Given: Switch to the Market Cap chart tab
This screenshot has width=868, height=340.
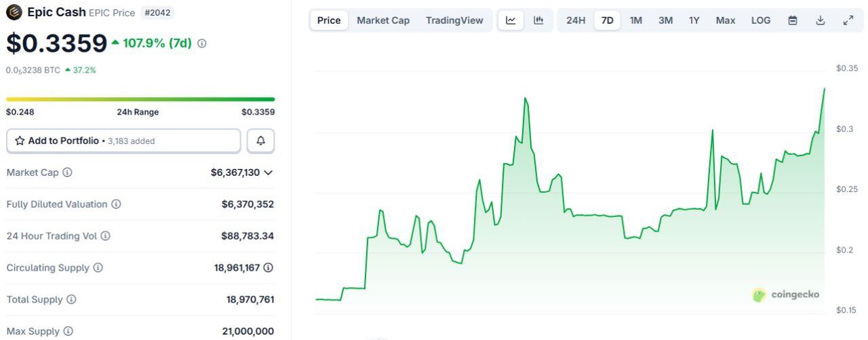Looking at the screenshot, I should [383, 20].
